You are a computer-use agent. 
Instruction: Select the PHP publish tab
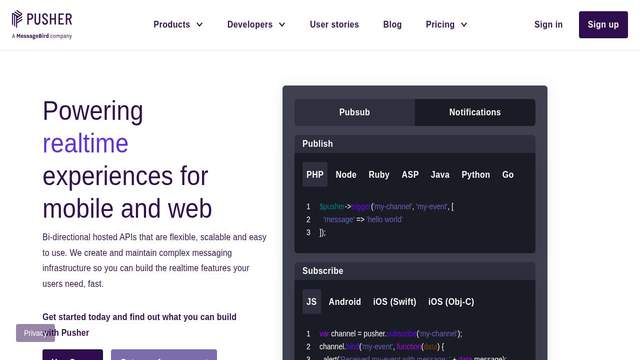[x=315, y=175]
